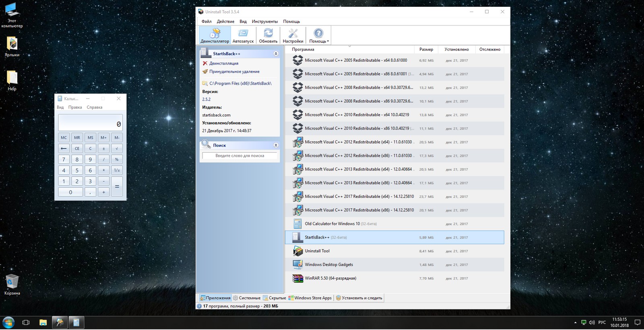Click Деинсталляция link in side panel

tap(224, 63)
